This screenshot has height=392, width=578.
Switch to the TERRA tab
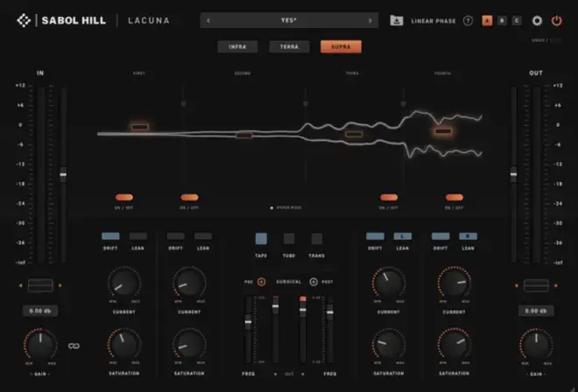289,46
